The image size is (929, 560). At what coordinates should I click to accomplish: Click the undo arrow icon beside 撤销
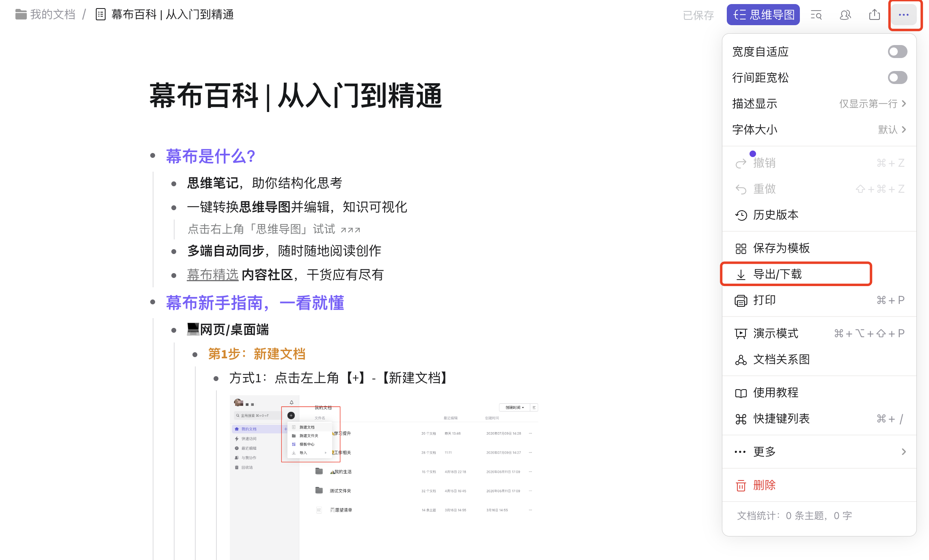coord(741,163)
